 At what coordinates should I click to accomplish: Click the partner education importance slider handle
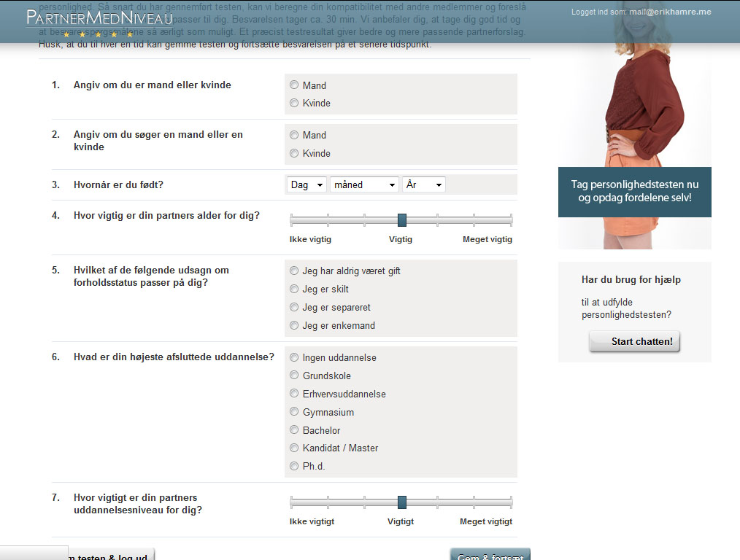401,502
